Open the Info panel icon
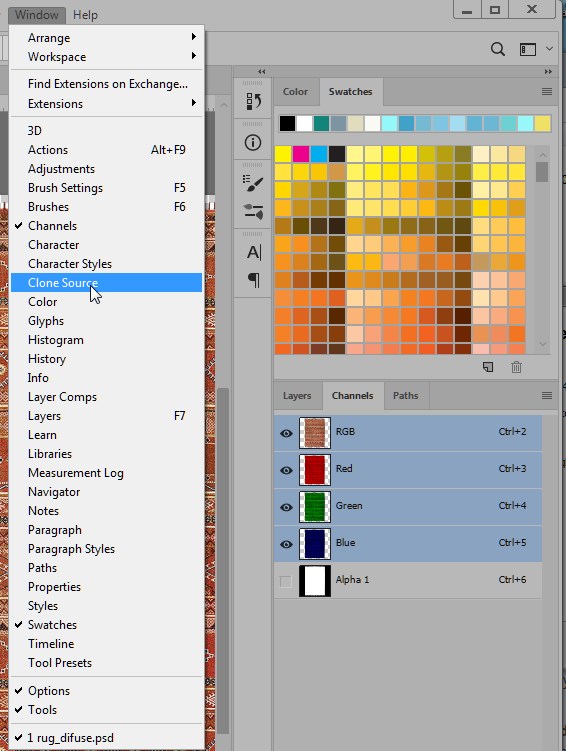This screenshot has width=566, height=751. coord(253,143)
